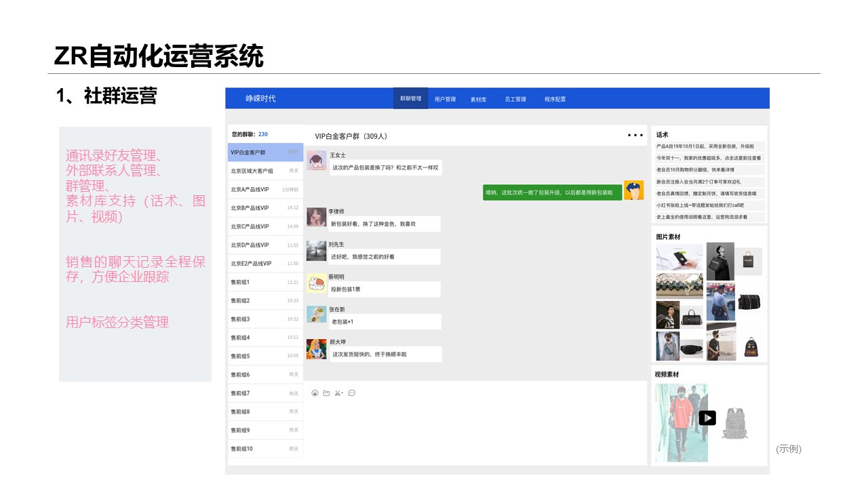This screenshot has height=488, width=868.
Task: Click 王女士's avatar in chat
Action: (317, 161)
